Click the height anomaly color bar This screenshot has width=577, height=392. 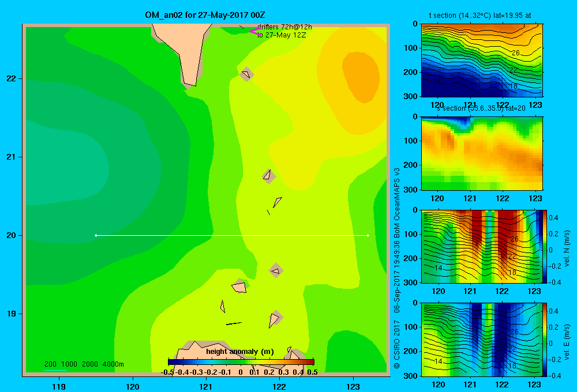tap(241, 362)
